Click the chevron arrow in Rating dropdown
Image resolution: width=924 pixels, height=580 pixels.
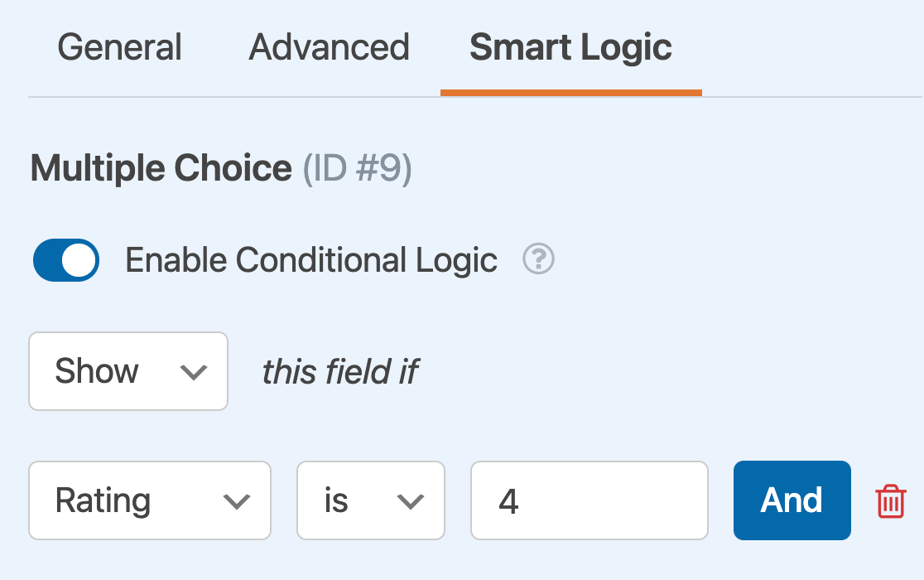[x=237, y=501]
